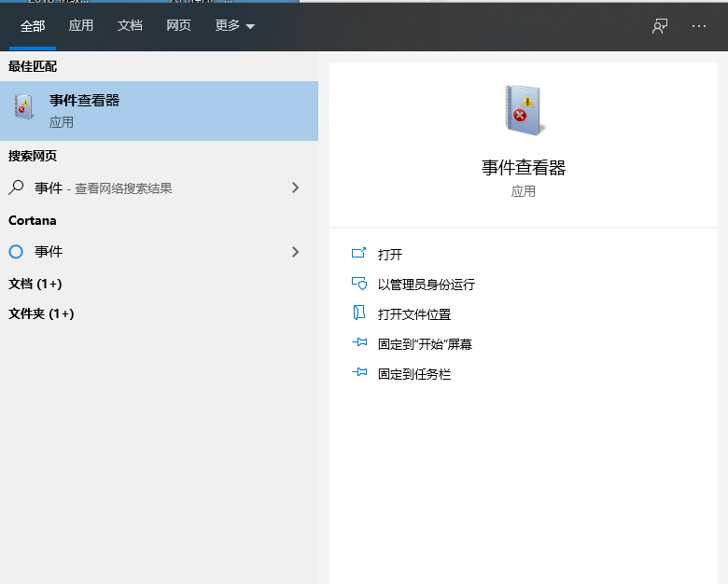This screenshot has width=728, height=584.
Task: Click the small Event Viewer notebook icon
Action: coord(23,106)
